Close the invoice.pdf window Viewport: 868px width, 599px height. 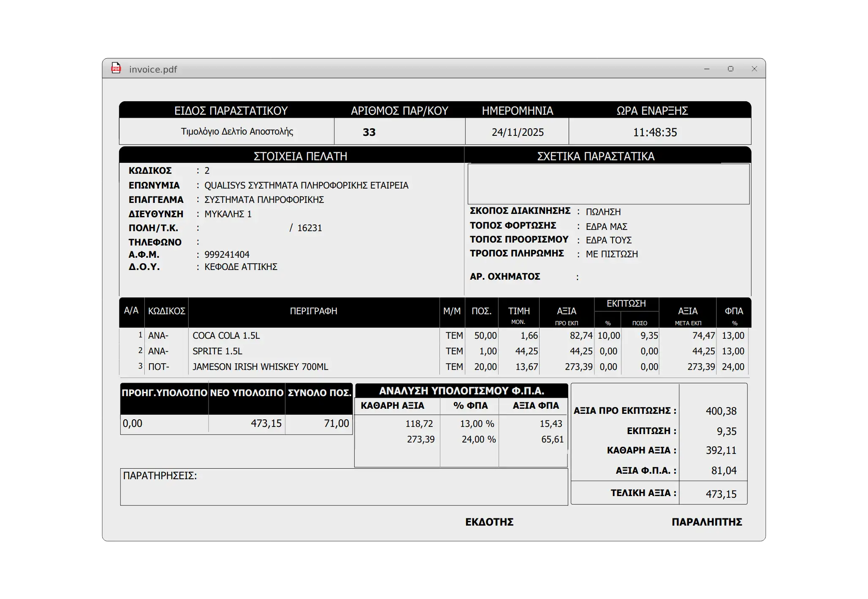754,69
